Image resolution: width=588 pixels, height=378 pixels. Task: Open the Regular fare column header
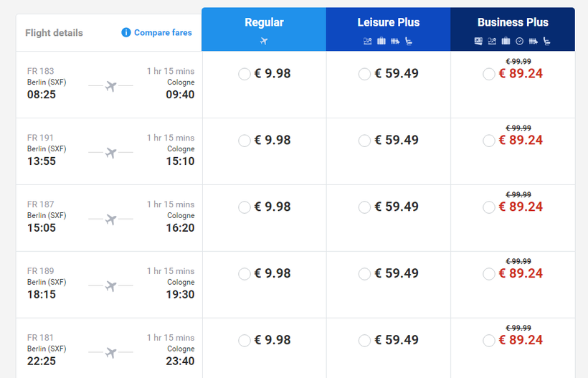(264, 29)
